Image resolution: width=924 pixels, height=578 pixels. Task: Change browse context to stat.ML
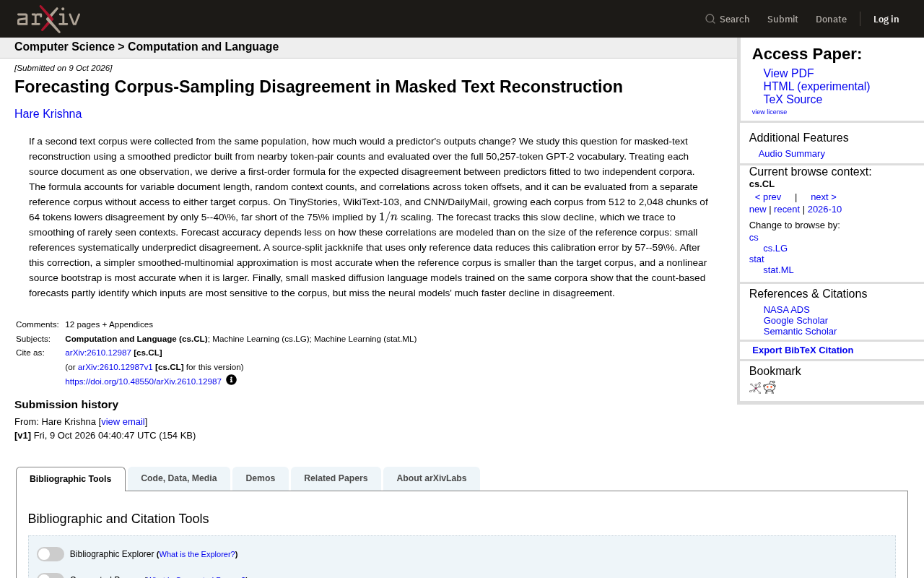[x=778, y=270]
